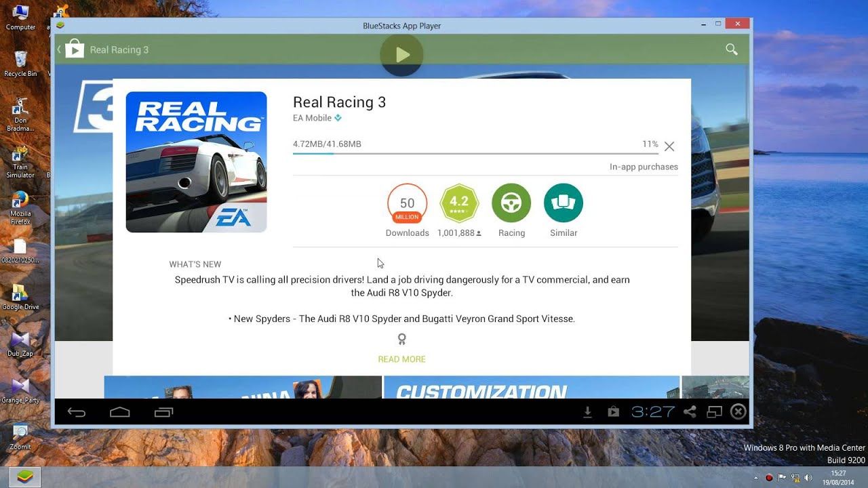The width and height of the screenshot is (868, 488).
Task: Open Action Center flag tray icon
Action: click(782, 478)
